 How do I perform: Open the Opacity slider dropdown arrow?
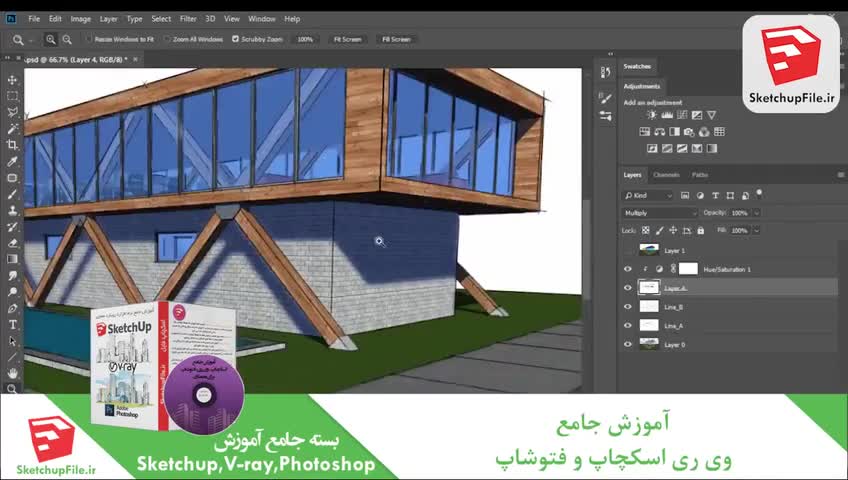pyautogui.click(x=756, y=213)
